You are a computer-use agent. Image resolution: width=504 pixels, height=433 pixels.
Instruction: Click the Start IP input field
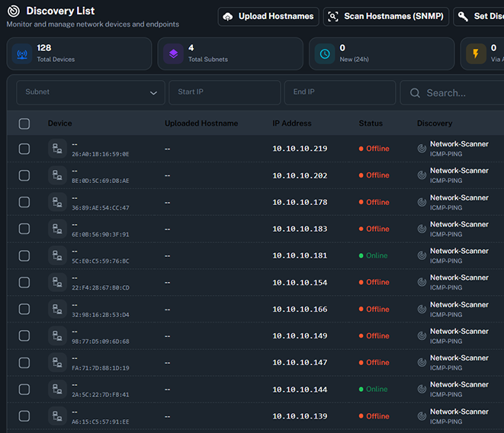pyautogui.click(x=225, y=92)
